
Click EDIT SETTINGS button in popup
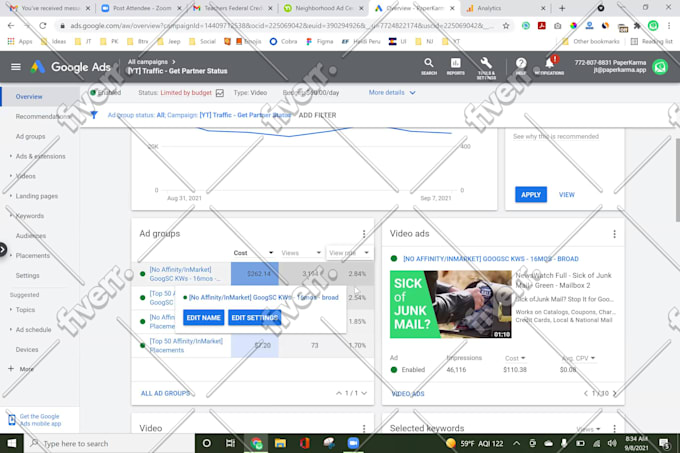255,318
